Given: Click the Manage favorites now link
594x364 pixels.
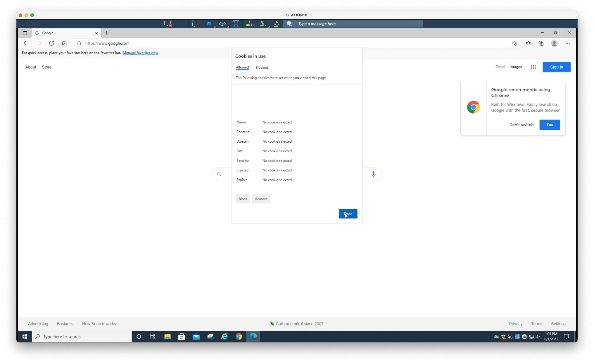Looking at the screenshot, I should 140,53.
